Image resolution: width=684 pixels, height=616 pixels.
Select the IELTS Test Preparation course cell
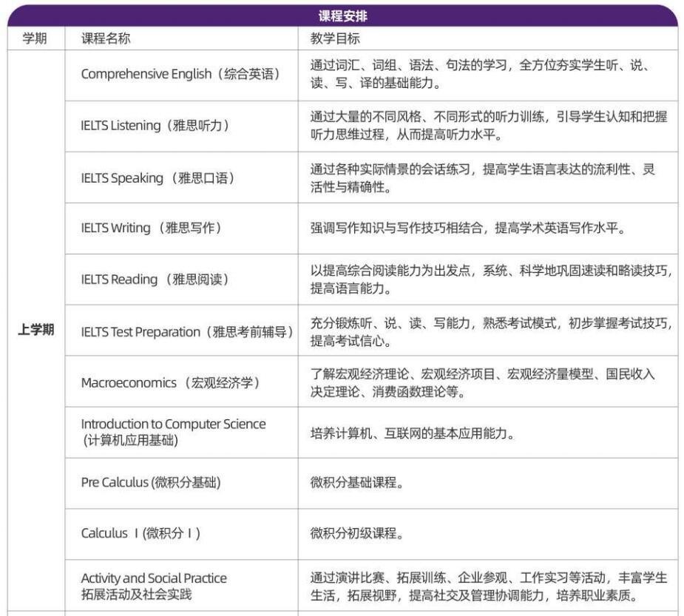(x=186, y=332)
